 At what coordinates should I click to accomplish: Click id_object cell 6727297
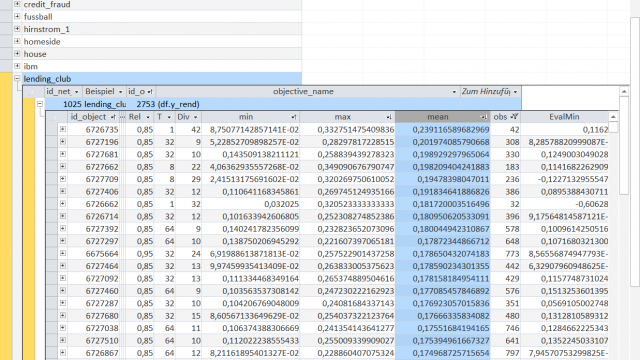pyautogui.click(x=93, y=241)
